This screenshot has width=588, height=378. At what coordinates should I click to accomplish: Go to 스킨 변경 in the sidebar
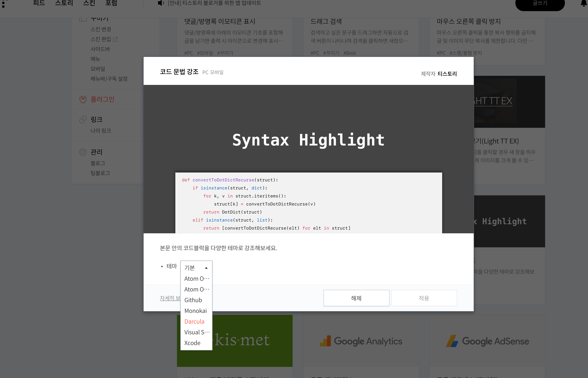[101, 29]
